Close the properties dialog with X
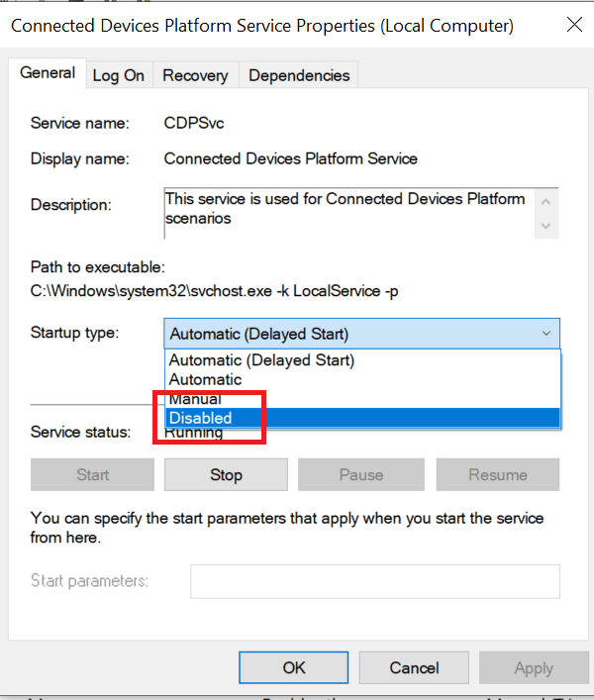This screenshot has width=594, height=700. [x=574, y=25]
